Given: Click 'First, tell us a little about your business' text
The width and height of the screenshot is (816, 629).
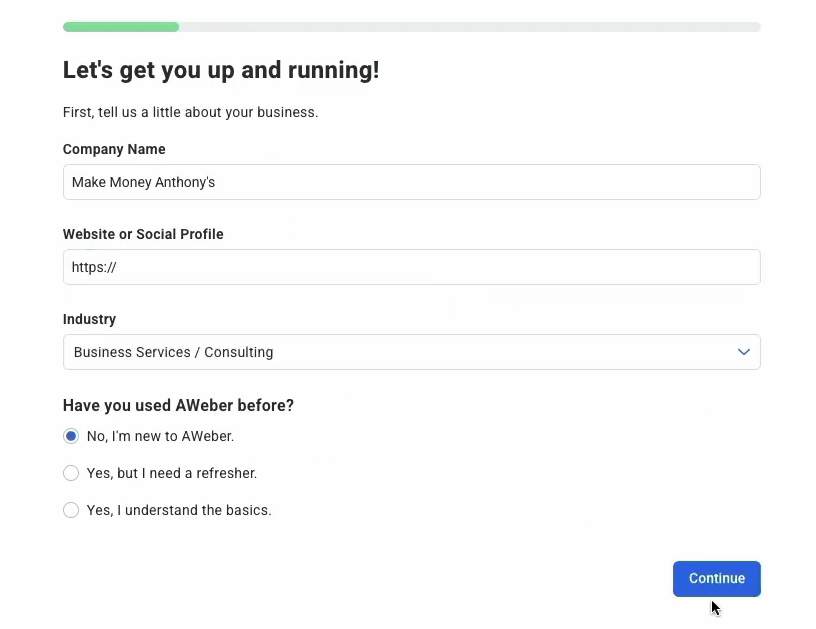Looking at the screenshot, I should [x=190, y=112].
